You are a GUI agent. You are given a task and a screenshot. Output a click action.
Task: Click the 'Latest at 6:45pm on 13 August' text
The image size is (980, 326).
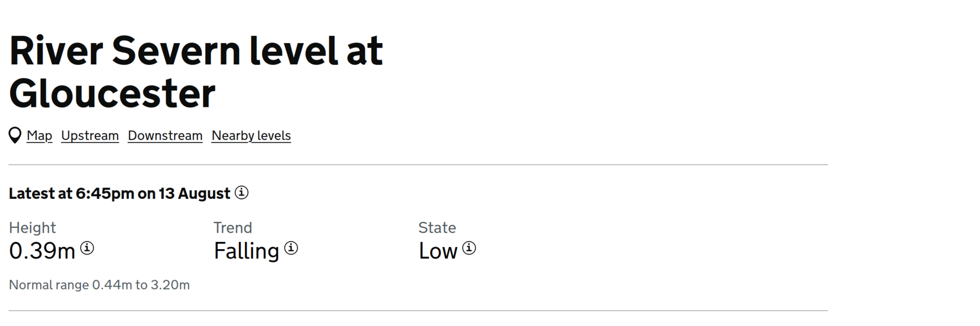click(119, 194)
